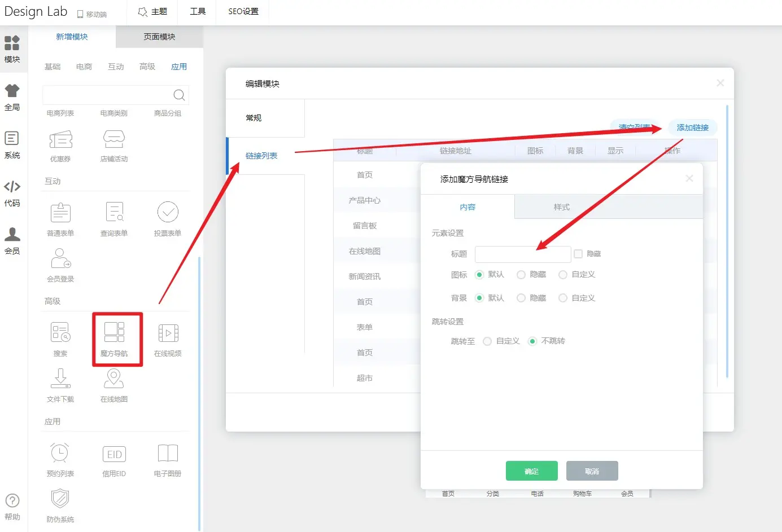The image size is (782, 532).
Task: Click the 优惠券 coupon module icon
Action: pyautogui.click(x=60, y=139)
